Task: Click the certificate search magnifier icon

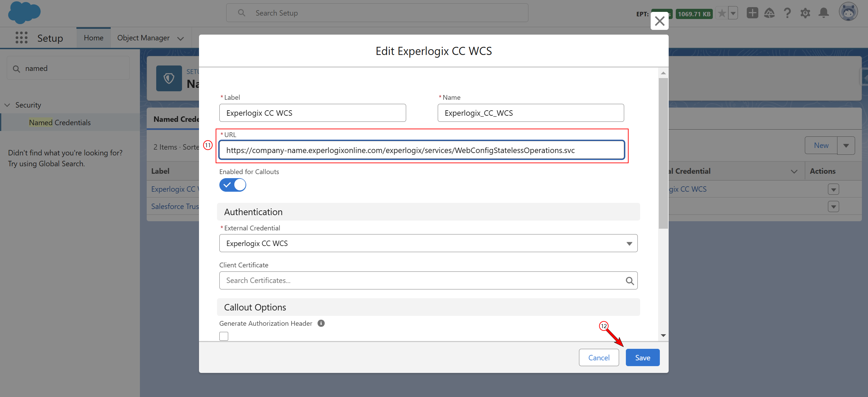Action: coord(630,281)
